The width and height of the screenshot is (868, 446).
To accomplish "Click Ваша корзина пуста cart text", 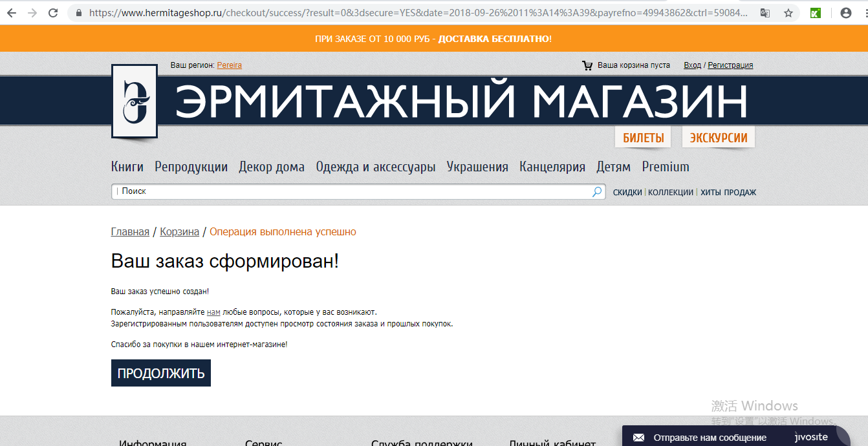I will [x=634, y=65].
